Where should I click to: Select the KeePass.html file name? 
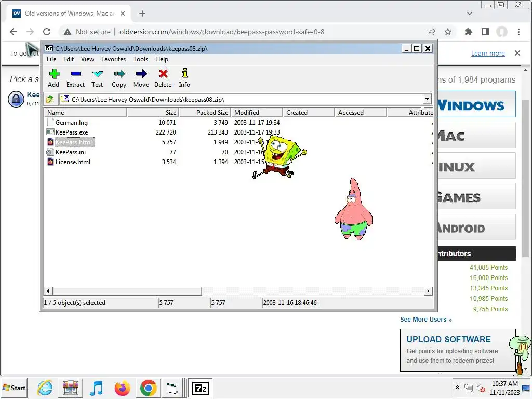point(74,142)
